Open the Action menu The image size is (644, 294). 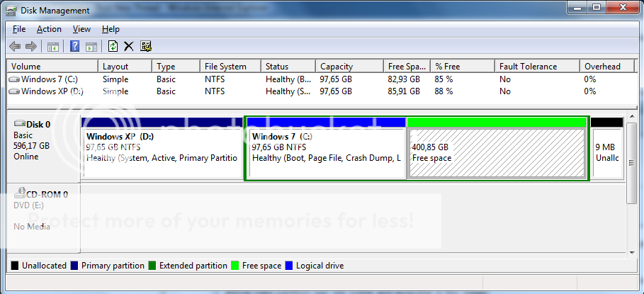pos(49,29)
